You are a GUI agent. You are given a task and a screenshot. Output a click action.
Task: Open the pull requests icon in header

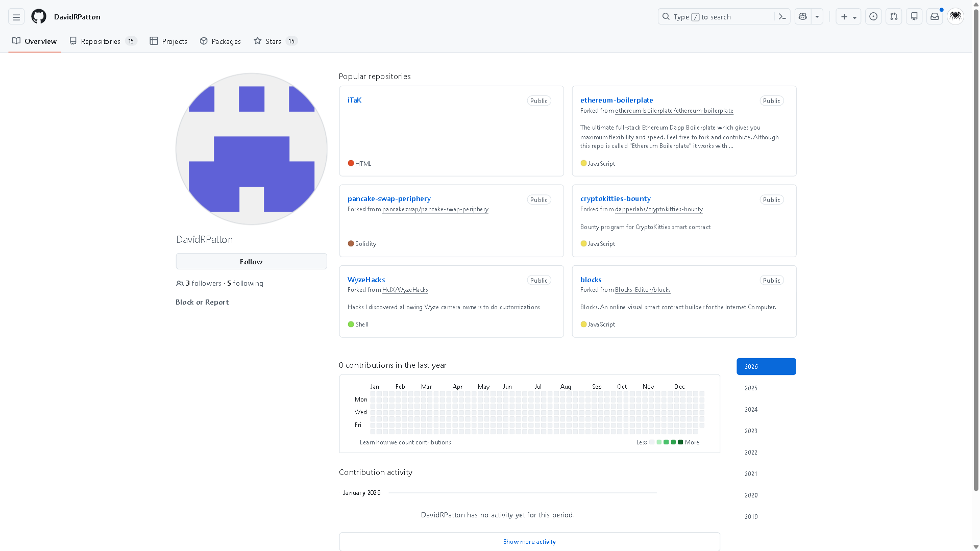[894, 17]
